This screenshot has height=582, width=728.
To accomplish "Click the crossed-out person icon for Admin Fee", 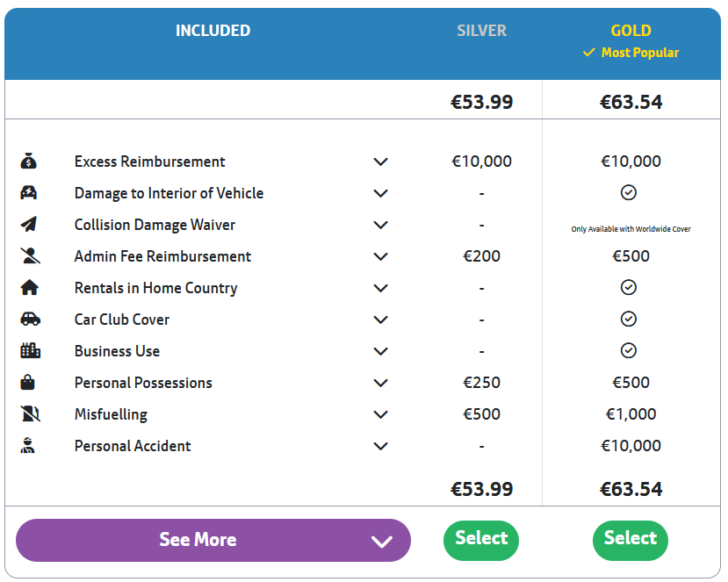I will [30, 255].
